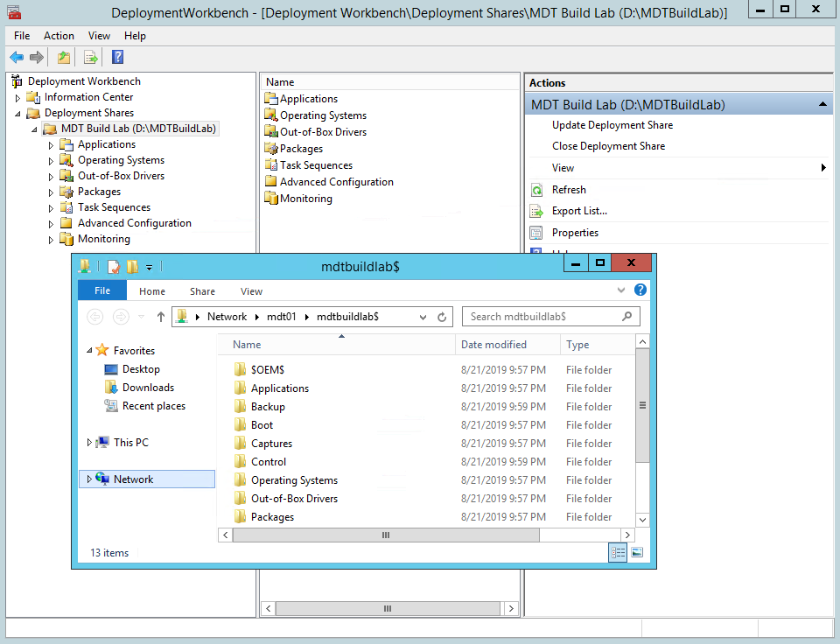The image size is (840, 644).
Task: Switch to large icons view in status bar
Action: click(639, 552)
